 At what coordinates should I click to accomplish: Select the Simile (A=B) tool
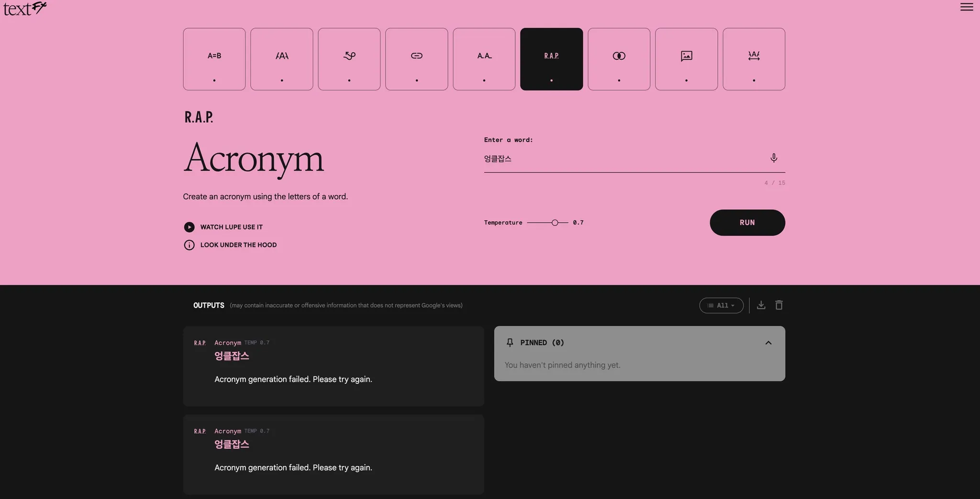[x=214, y=59]
